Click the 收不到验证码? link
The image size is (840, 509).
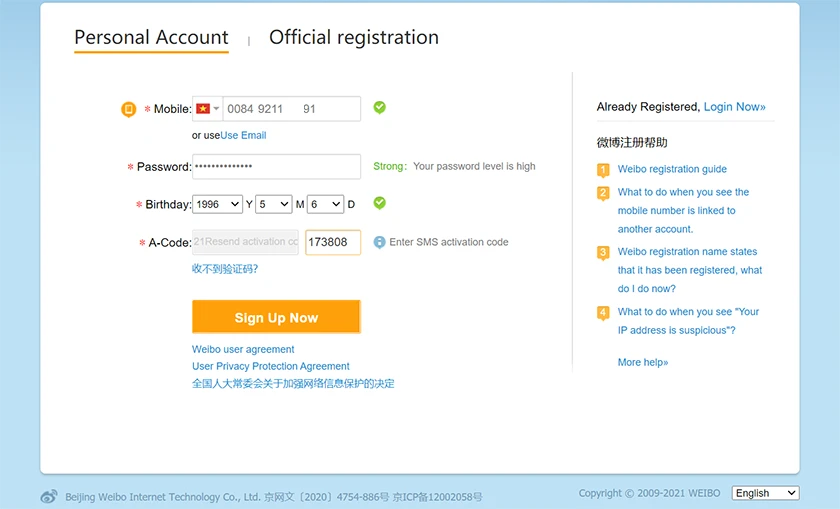[225, 269]
